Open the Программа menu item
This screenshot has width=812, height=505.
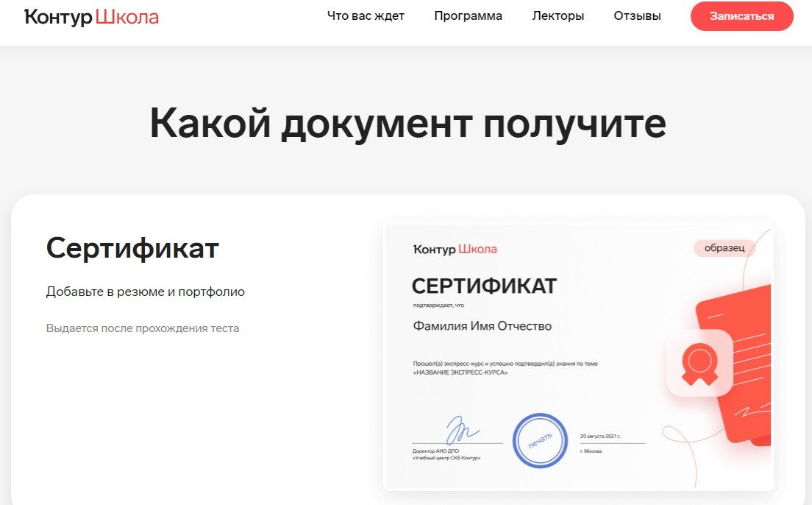468,16
